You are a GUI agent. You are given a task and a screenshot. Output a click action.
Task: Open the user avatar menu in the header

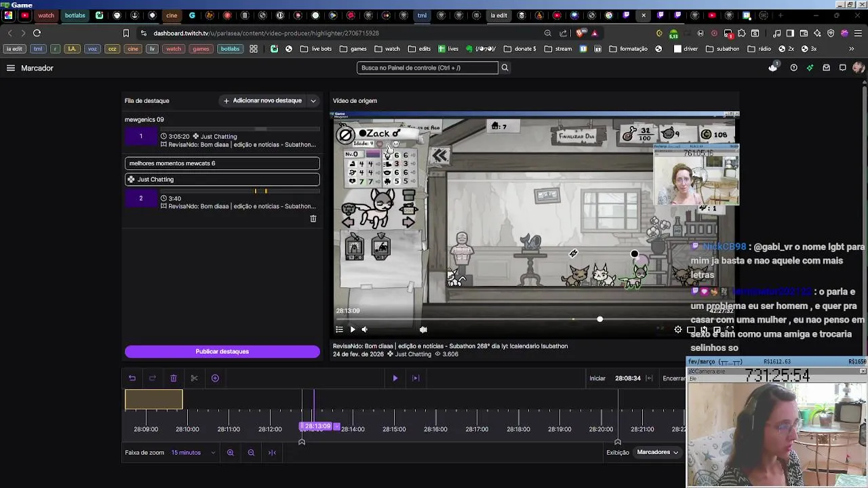[x=858, y=68]
